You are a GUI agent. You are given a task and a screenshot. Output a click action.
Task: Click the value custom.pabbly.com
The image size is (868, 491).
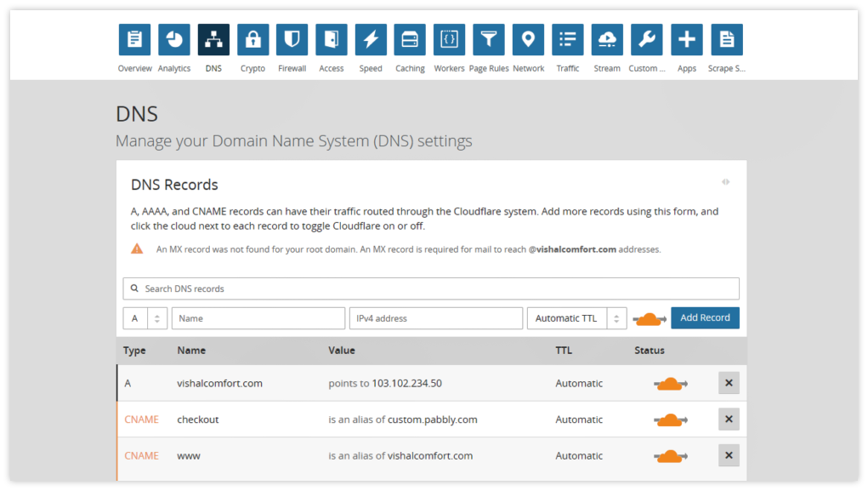433,420
